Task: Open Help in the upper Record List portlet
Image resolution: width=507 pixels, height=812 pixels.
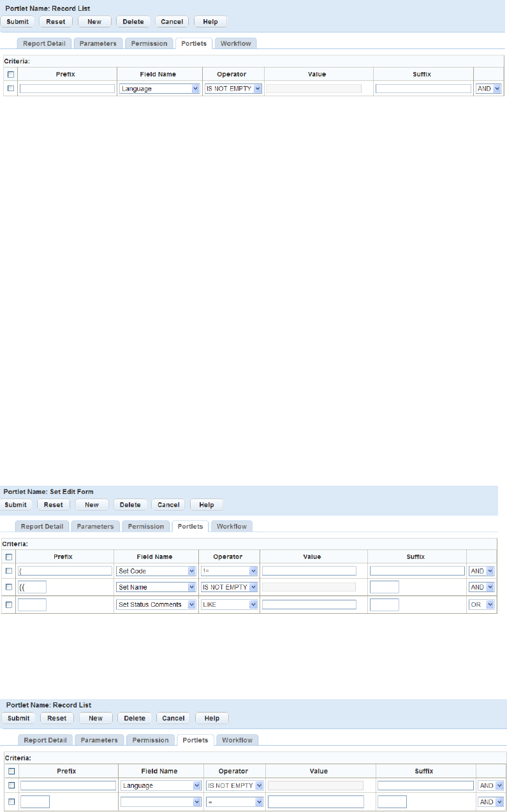Action: point(210,22)
